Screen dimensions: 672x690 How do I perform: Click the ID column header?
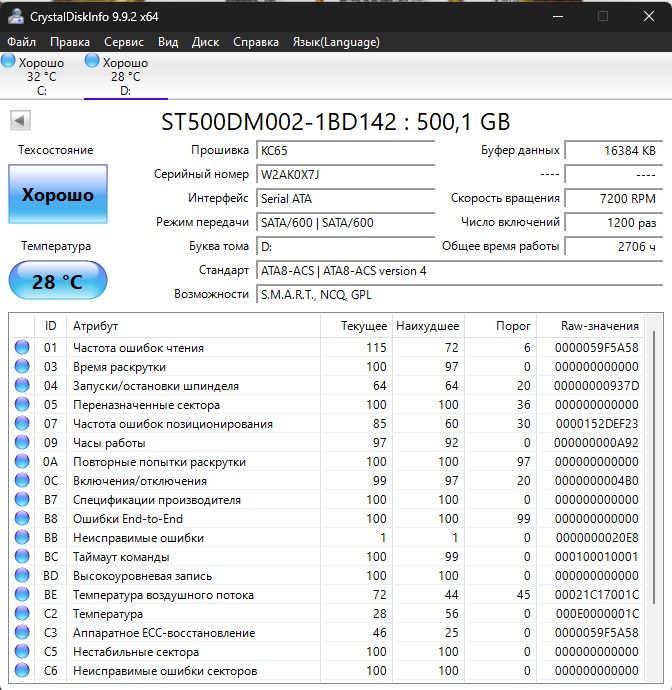tap(50, 326)
